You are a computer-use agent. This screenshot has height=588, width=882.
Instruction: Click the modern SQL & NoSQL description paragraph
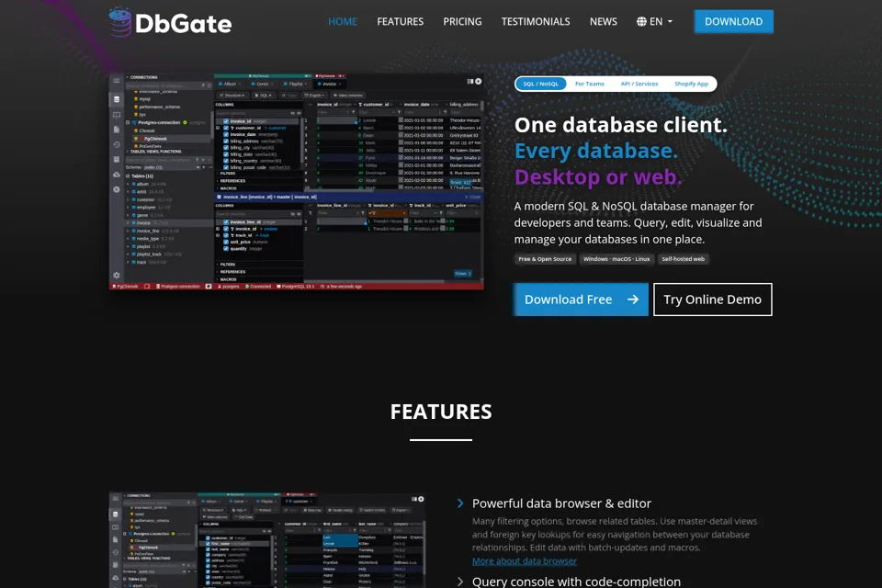tap(638, 223)
